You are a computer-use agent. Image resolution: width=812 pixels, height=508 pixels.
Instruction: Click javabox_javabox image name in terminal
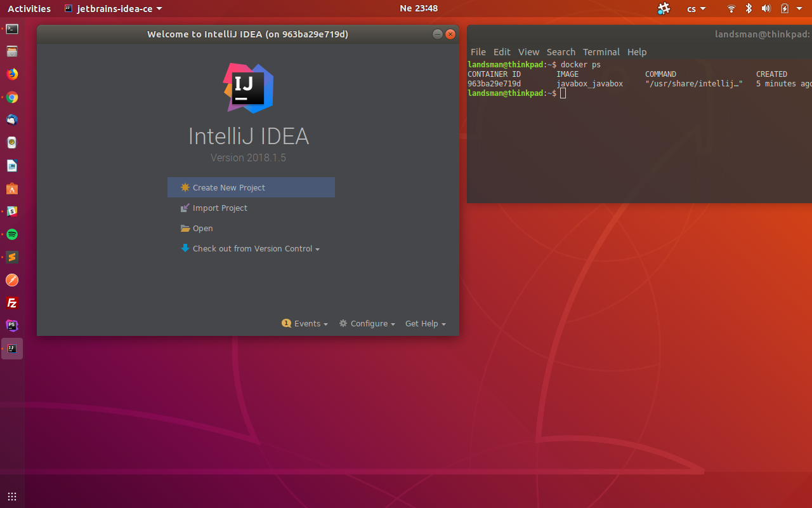point(590,84)
